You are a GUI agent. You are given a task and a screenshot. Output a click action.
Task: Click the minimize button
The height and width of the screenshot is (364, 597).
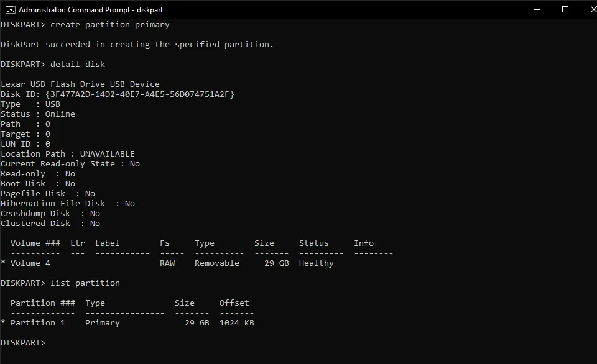pyautogui.click(x=537, y=9)
